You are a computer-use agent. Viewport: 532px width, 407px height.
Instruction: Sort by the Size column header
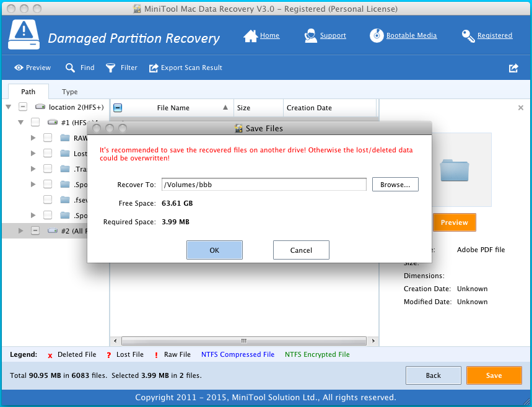[258, 108]
